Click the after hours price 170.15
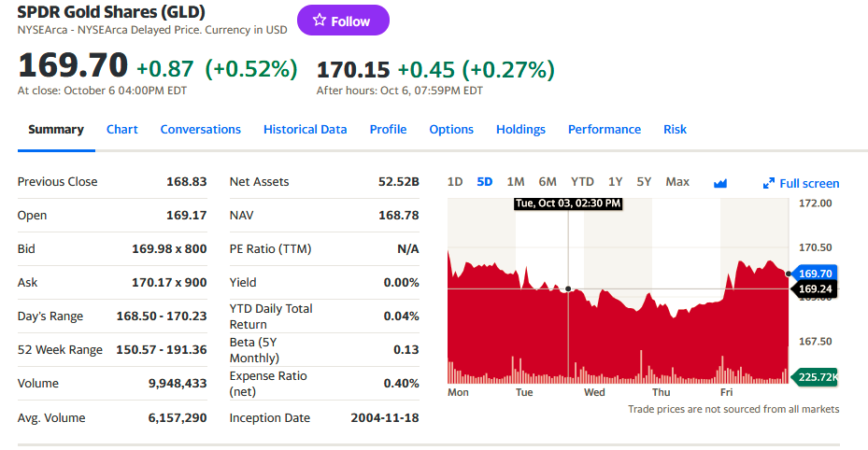868x450 pixels. point(353,70)
